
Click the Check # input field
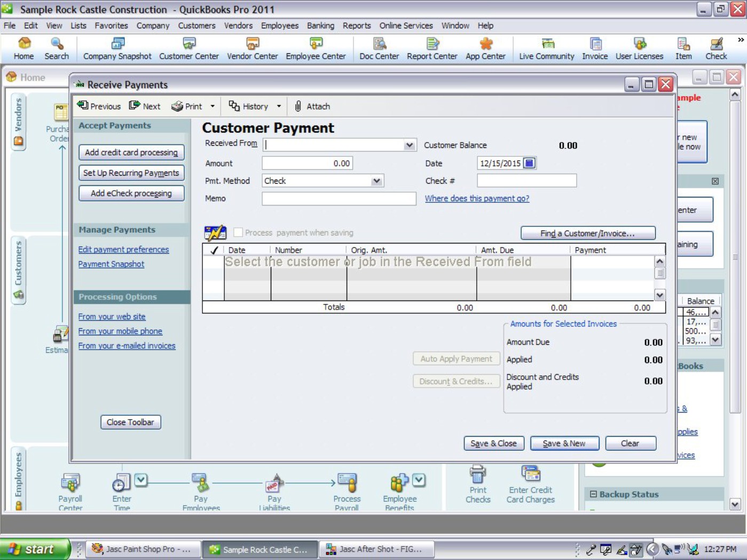tap(526, 181)
